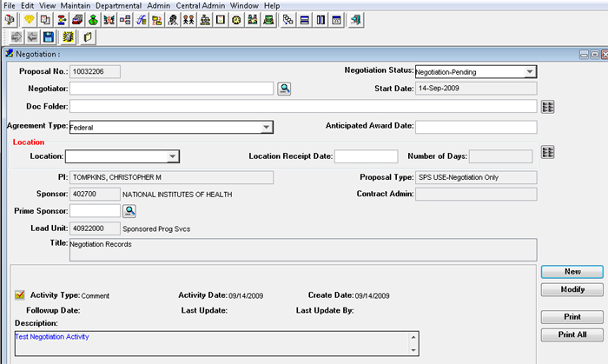Click the New activity button

(572, 272)
